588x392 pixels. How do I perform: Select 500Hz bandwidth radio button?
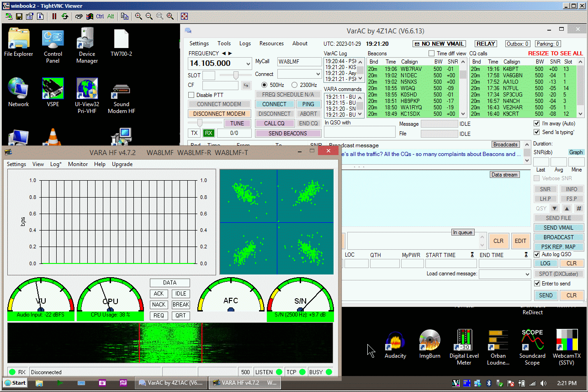click(x=265, y=85)
